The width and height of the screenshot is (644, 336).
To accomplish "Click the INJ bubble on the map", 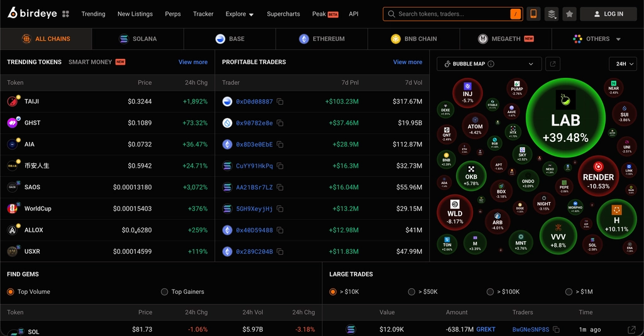I will click(x=467, y=93).
